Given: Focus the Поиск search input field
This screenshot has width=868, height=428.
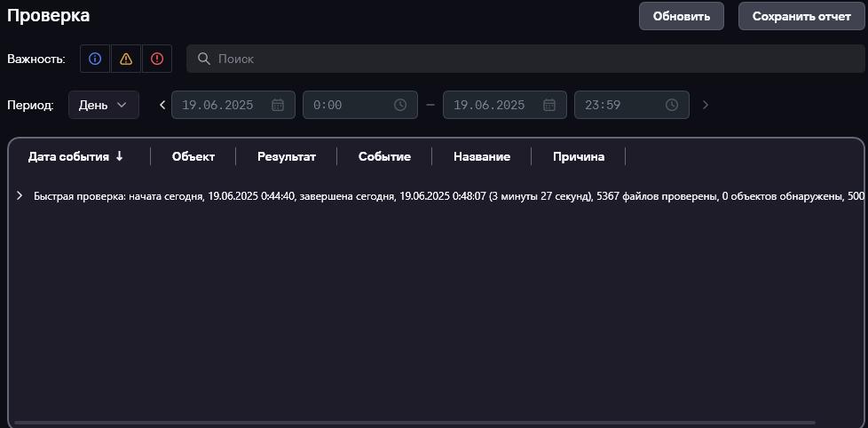Looking at the screenshot, I should [525, 59].
